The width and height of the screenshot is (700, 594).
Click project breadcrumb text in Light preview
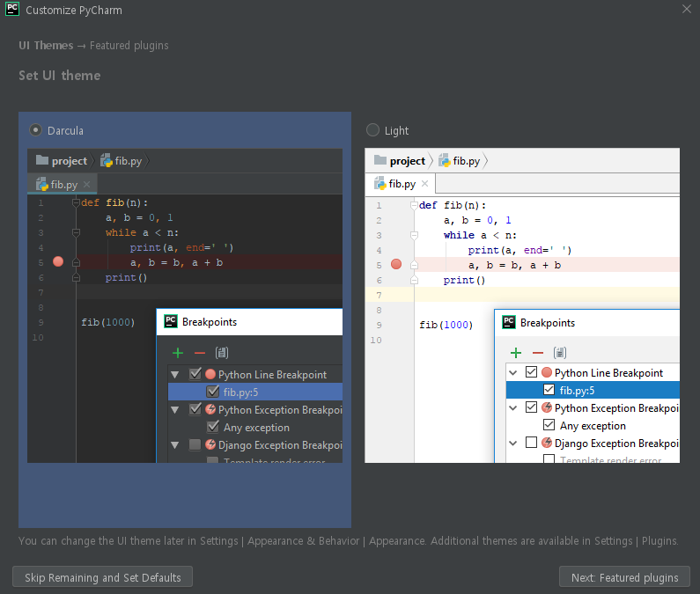click(407, 161)
